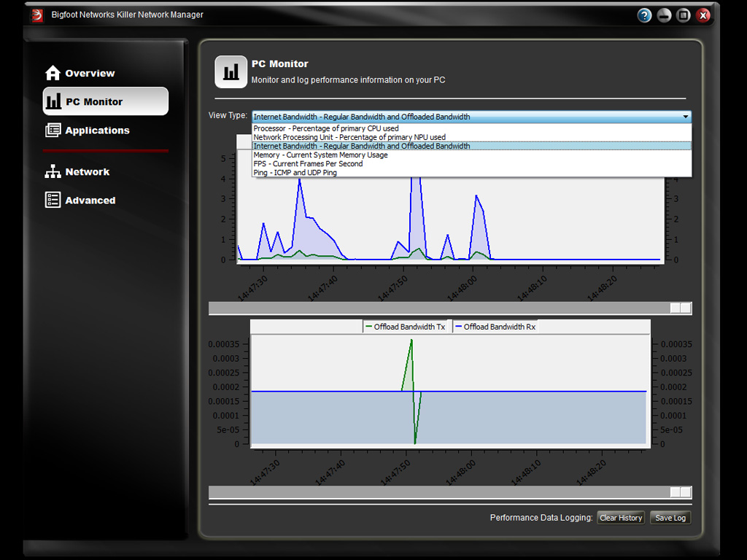Screen dimensions: 747x560
Task: Go to the Applications section
Action: (x=97, y=131)
